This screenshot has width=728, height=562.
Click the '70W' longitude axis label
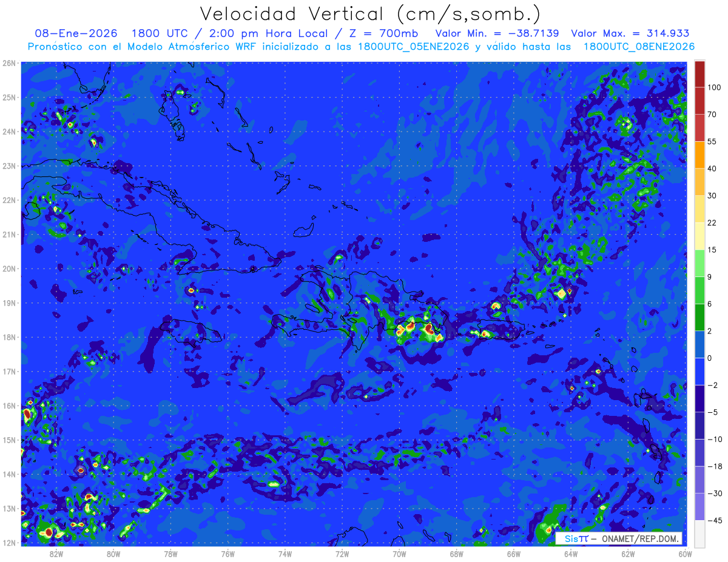pyautogui.click(x=399, y=553)
